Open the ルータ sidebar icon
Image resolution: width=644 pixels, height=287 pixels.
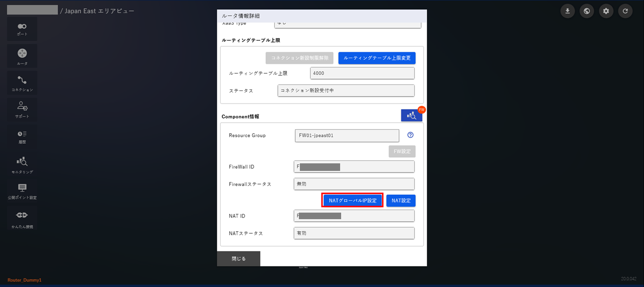click(x=22, y=56)
